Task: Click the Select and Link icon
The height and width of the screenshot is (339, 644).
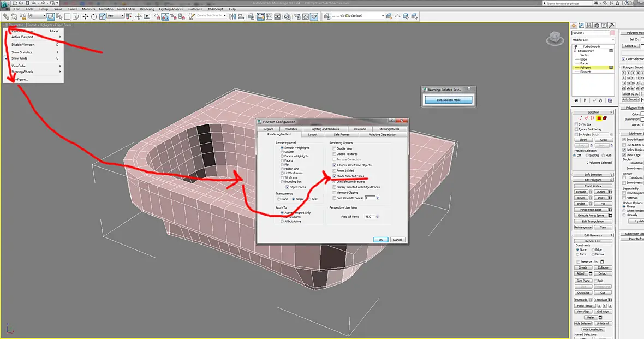Action: (x=6, y=16)
